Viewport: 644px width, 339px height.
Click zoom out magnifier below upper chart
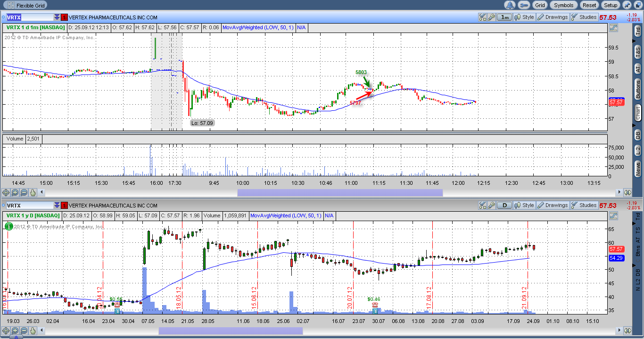click(24, 192)
